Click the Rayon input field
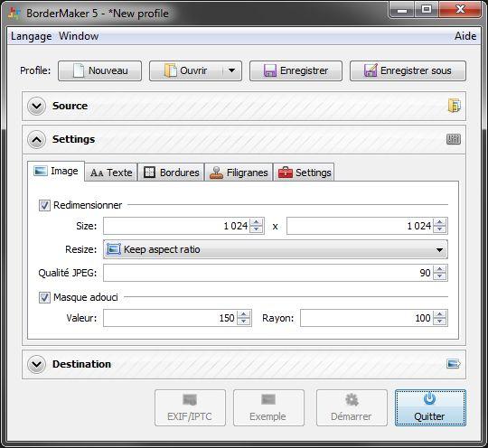This screenshot has height=448, width=488. (367, 318)
